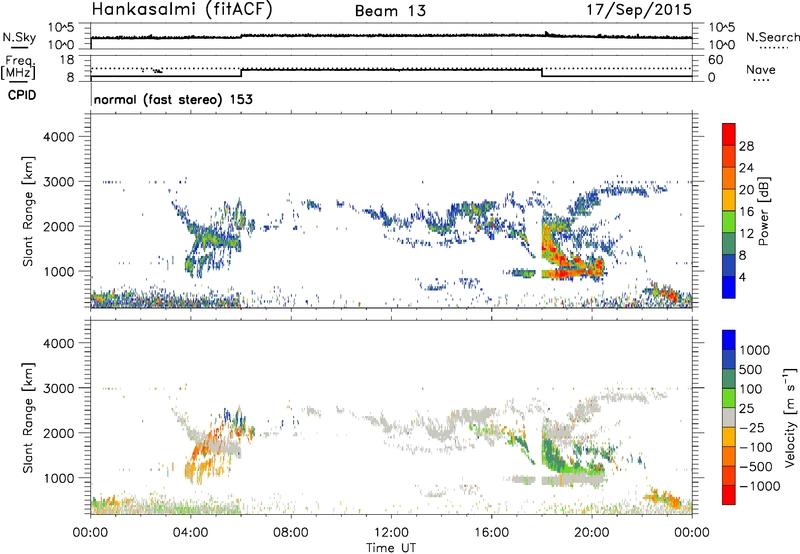Pick the light green segment of Power color bar
The width and height of the screenshot is (800, 554).
tap(729, 222)
